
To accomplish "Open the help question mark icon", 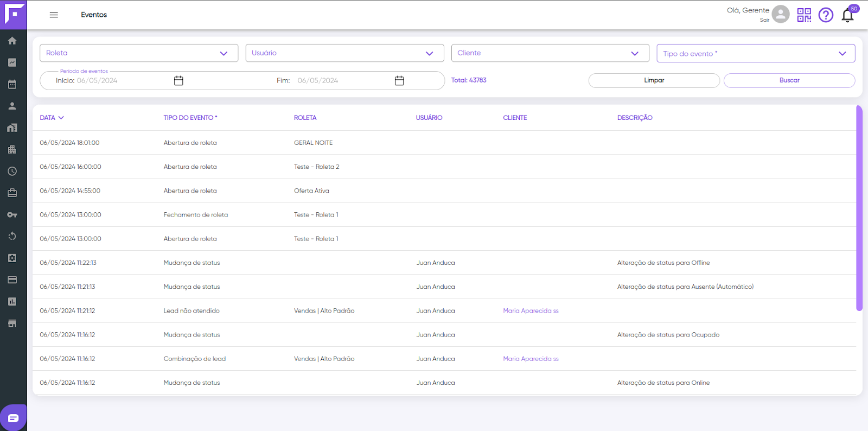I will (826, 15).
